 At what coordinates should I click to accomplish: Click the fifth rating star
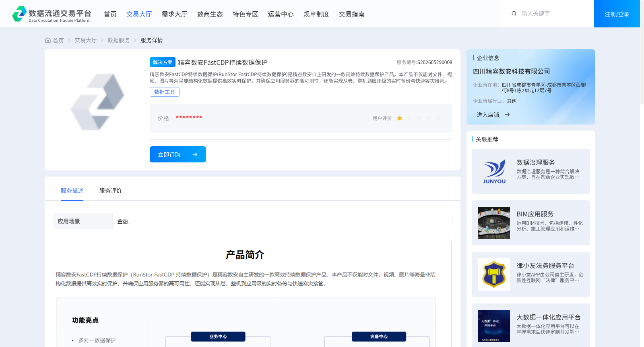tap(438, 118)
